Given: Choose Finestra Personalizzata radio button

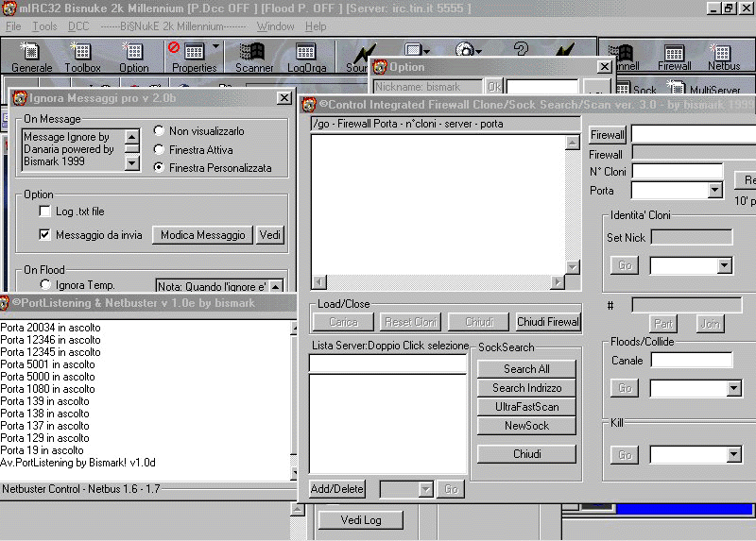Looking at the screenshot, I should tap(159, 168).
